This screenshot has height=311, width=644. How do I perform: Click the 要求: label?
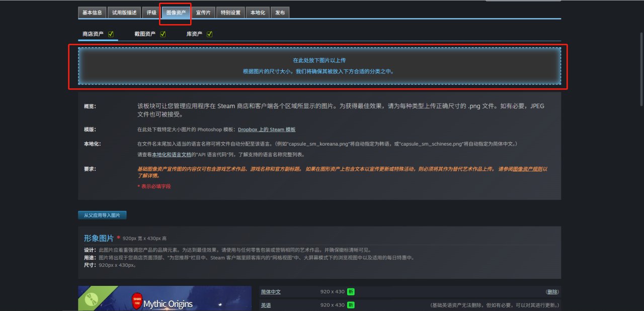(x=90, y=169)
